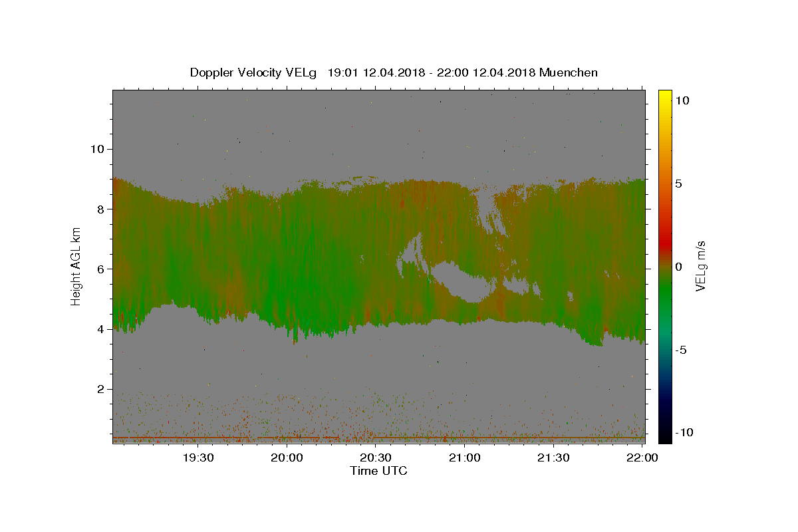Image resolution: width=798 pixels, height=532 pixels.
Task: Click the end time '22:00 12.04.2018' in title
Action: [485, 72]
